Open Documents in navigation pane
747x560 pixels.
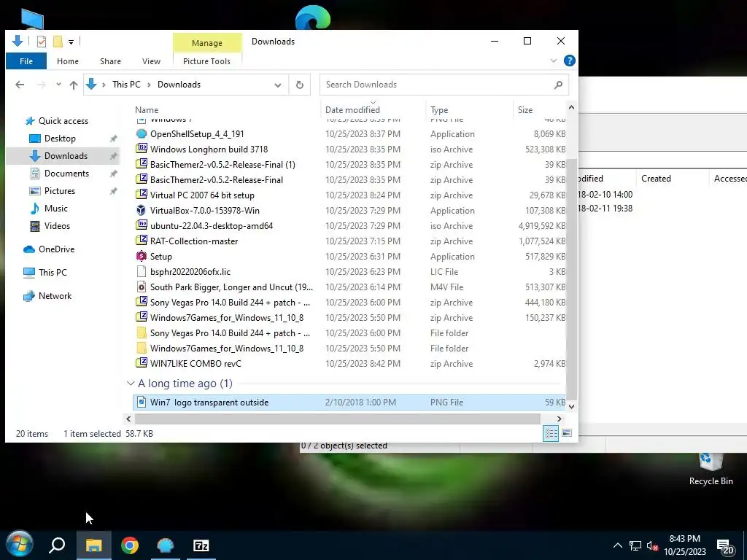point(66,174)
